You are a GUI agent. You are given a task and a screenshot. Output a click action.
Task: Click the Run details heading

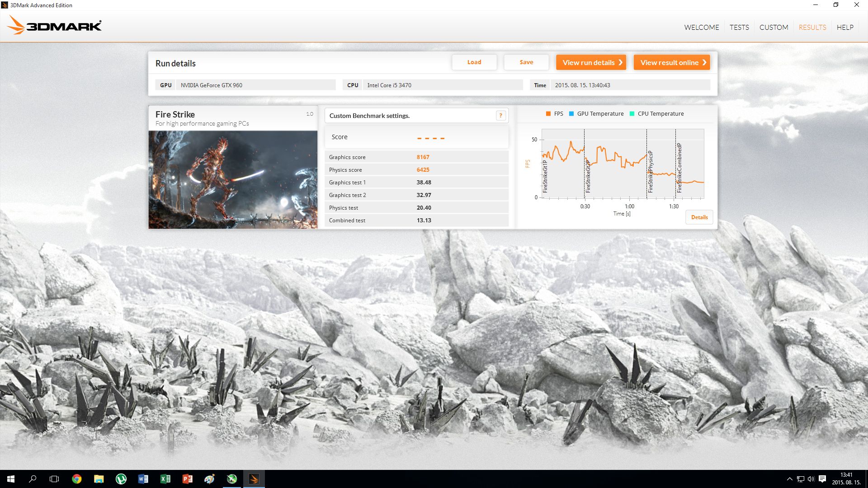pos(175,63)
